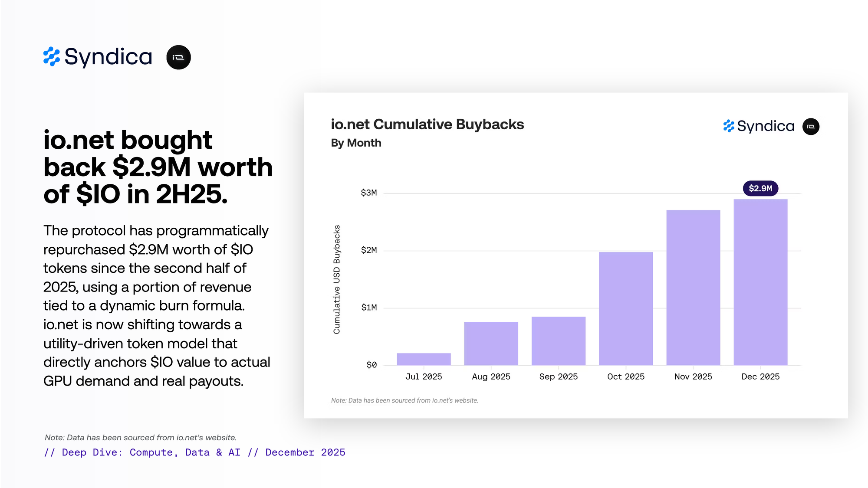Click the Dec 2025 bar
868x488 pixels.
tap(760, 282)
